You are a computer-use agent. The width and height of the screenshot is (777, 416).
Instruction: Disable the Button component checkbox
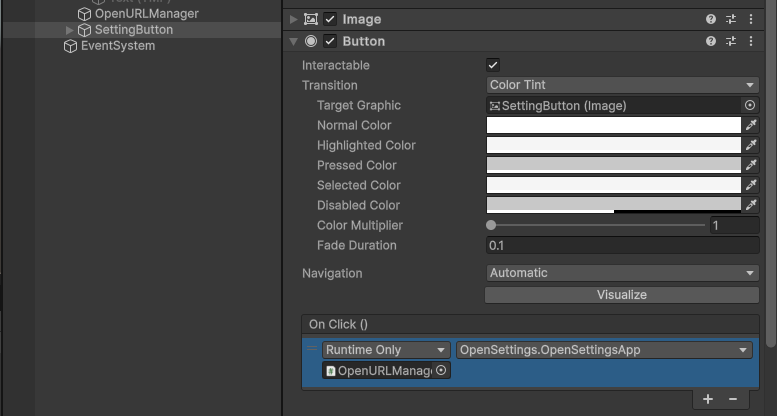click(x=330, y=41)
